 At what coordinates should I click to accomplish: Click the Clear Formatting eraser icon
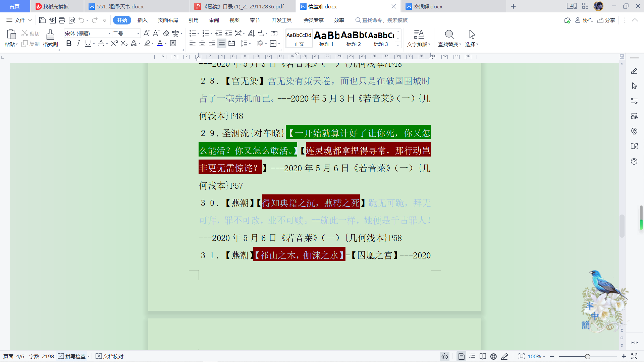point(166,33)
